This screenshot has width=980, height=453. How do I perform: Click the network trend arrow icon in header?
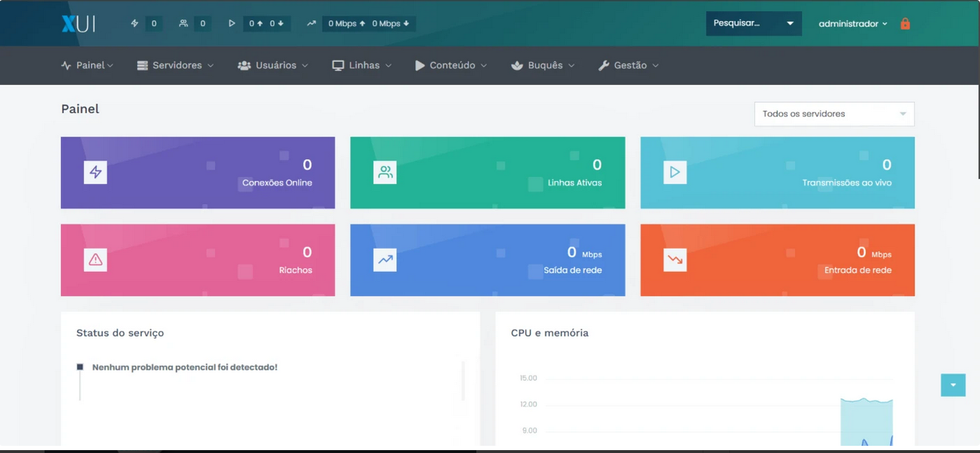pos(311,24)
